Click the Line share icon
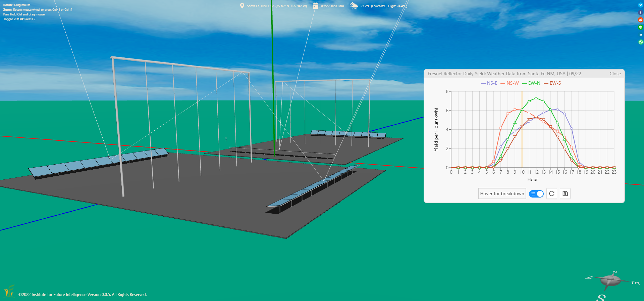644x301 pixels. click(640, 27)
